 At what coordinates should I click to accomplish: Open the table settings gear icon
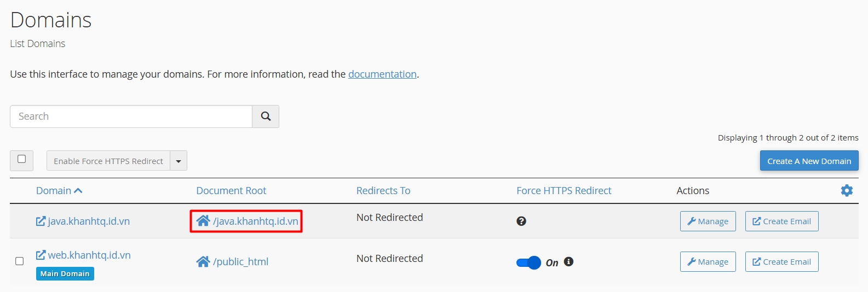coord(847,190)
